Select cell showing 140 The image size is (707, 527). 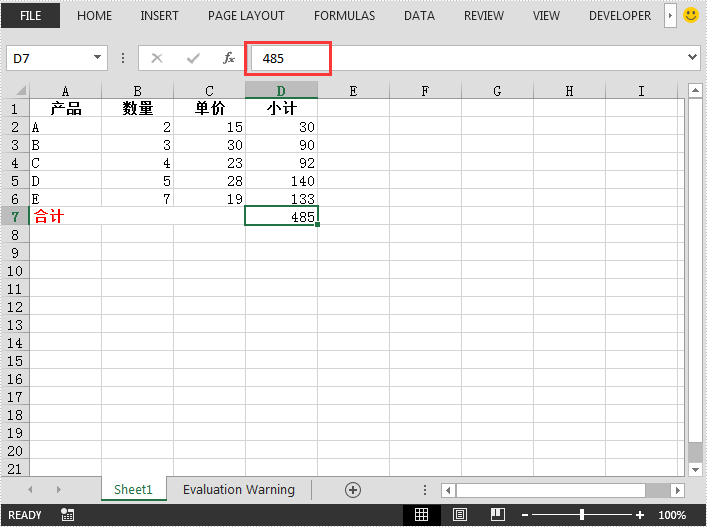281,180
